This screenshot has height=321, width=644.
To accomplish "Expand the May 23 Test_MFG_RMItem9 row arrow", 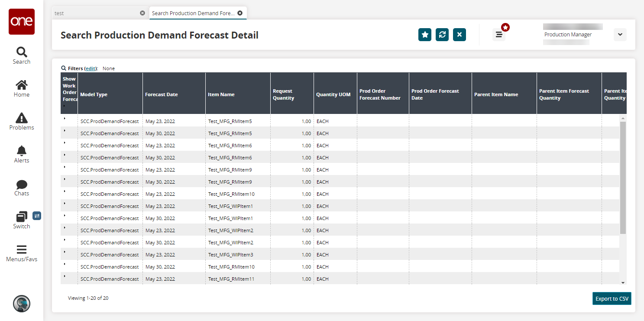I will click(65, 167).
